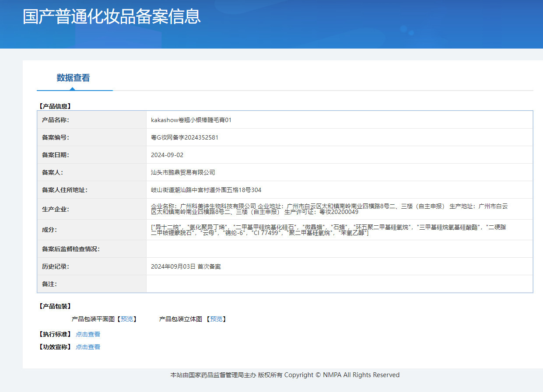The height and width of the screenshot is (392, 543).
Task: Click the 【产品信息】 section heading
Action: [x=55, y=106]
